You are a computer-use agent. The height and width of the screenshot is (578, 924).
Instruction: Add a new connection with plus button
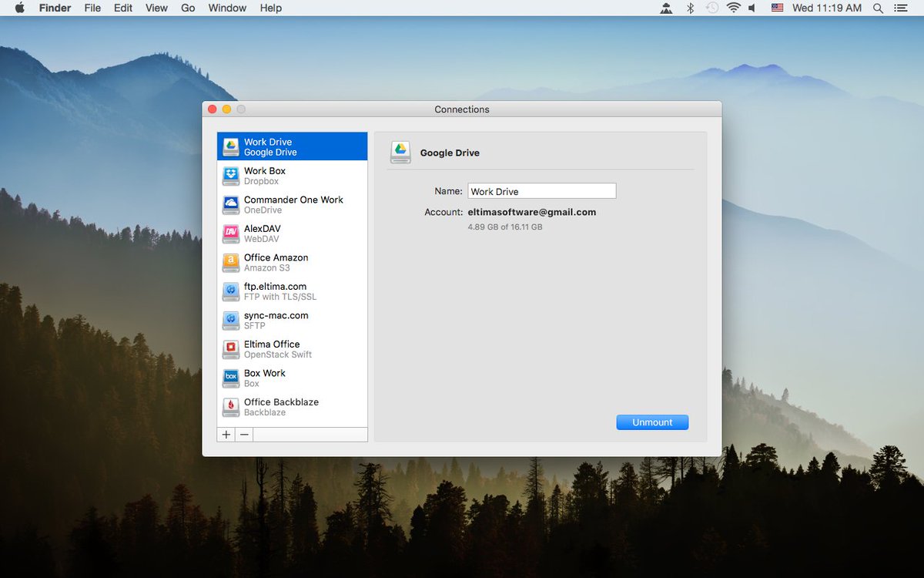click(226, 435)
